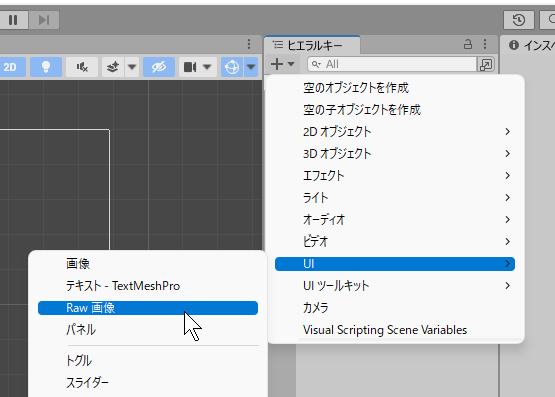Image resolution: width=555 pixels, height=397 pixels.
Task: Pause play mode with the pause button
Action: point(13,20)
